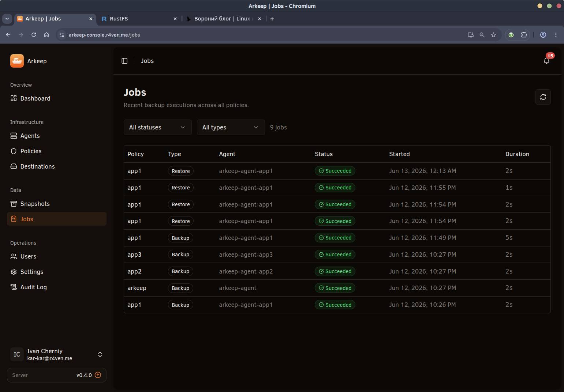This screenshot has height=392, width=564.
Task: Click the Jobs breadcrumb in header
Action: pos(147,61)
